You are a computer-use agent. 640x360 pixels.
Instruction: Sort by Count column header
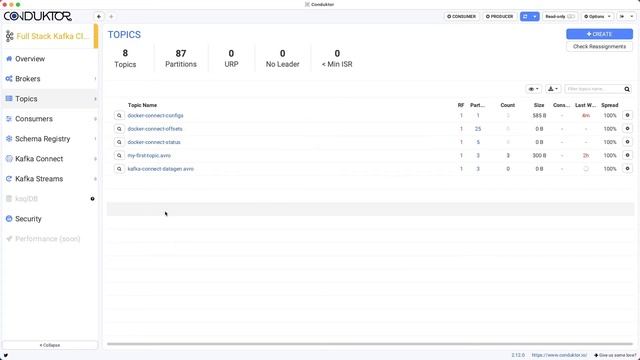508,105
